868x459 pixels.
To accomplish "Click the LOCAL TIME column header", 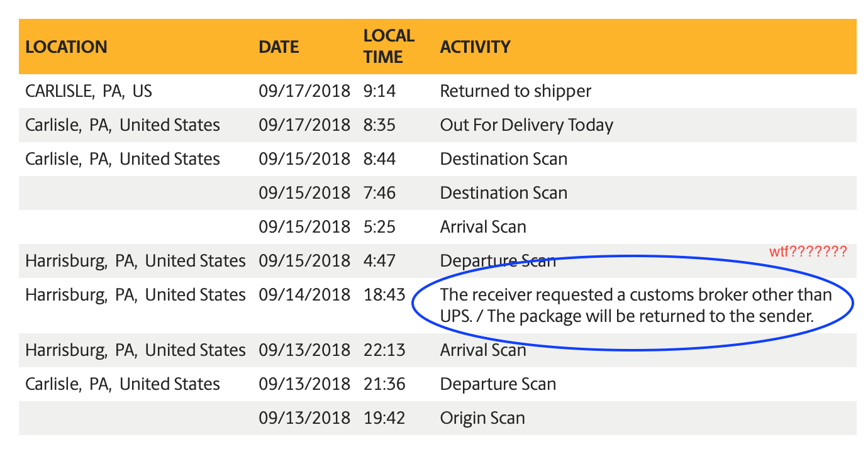I will pyautogui.click(x=389, y=46).
